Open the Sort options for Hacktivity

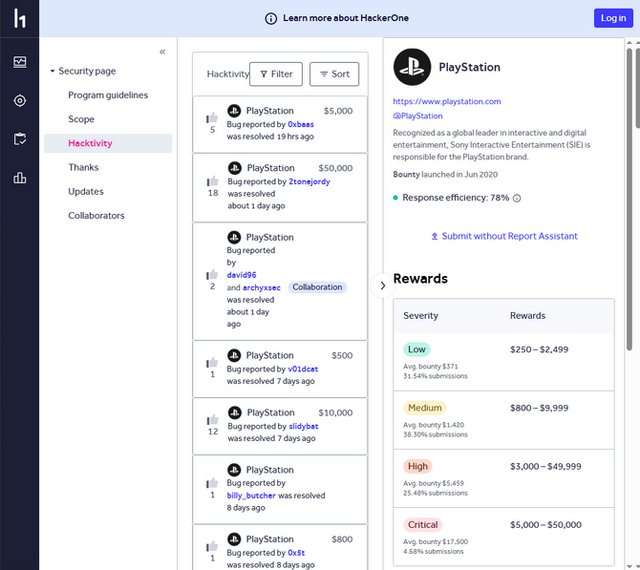[x=334, y=74]
